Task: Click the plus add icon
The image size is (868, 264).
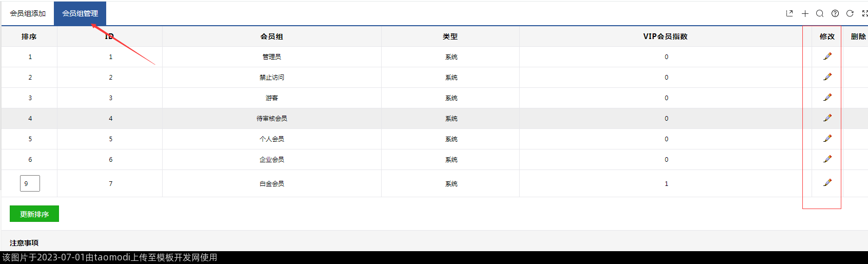Action: coord(805,13)
